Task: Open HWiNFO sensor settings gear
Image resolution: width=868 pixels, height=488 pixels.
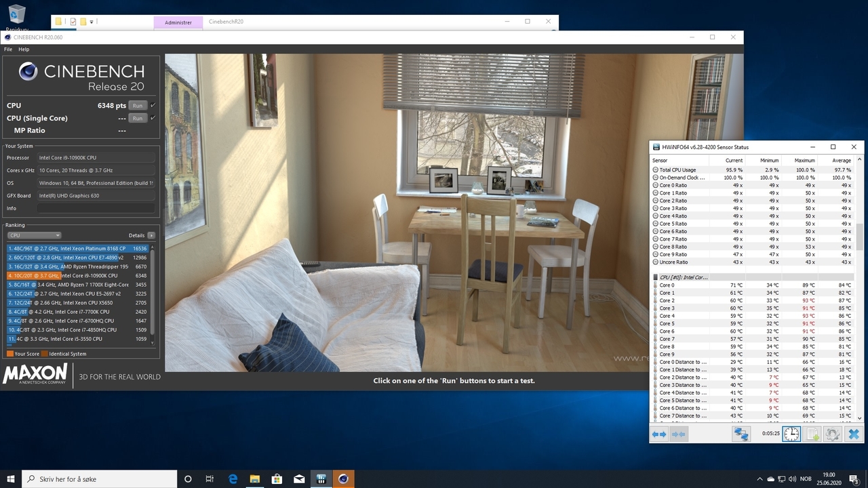Action: 833,434
